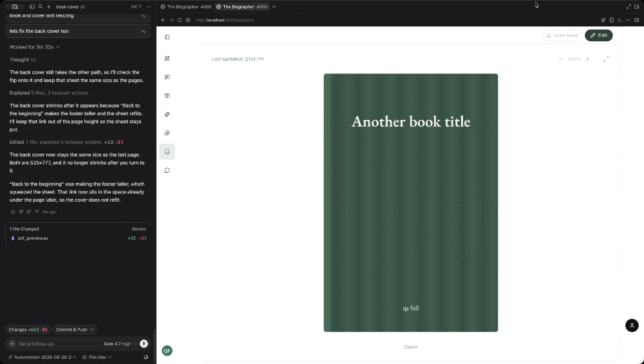Open the feature/work-2026-09-29-2 branch selector
The image size is (644, 364).
(x=43, y=358)
